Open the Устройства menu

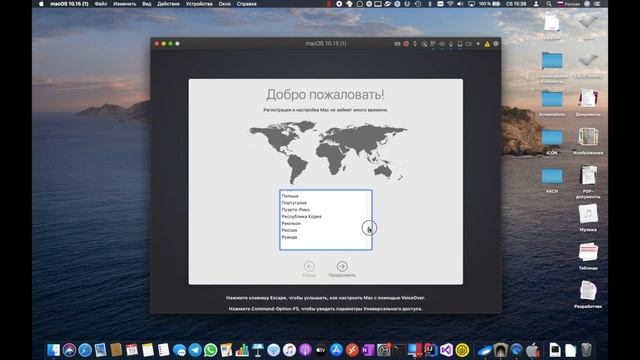[199, 4]
